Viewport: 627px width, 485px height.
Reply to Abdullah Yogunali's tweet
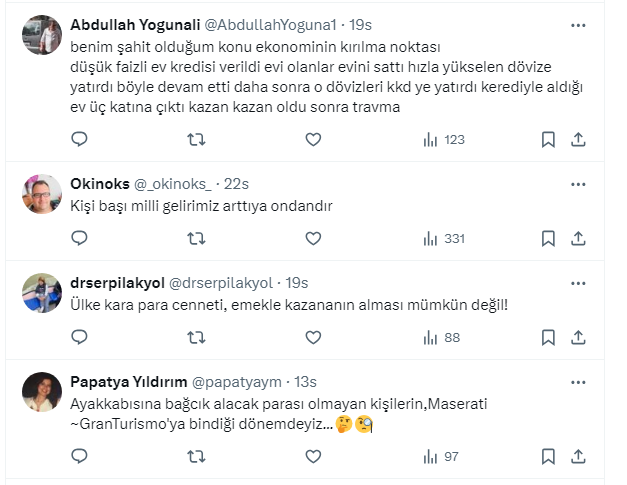(x=79, y=140)
